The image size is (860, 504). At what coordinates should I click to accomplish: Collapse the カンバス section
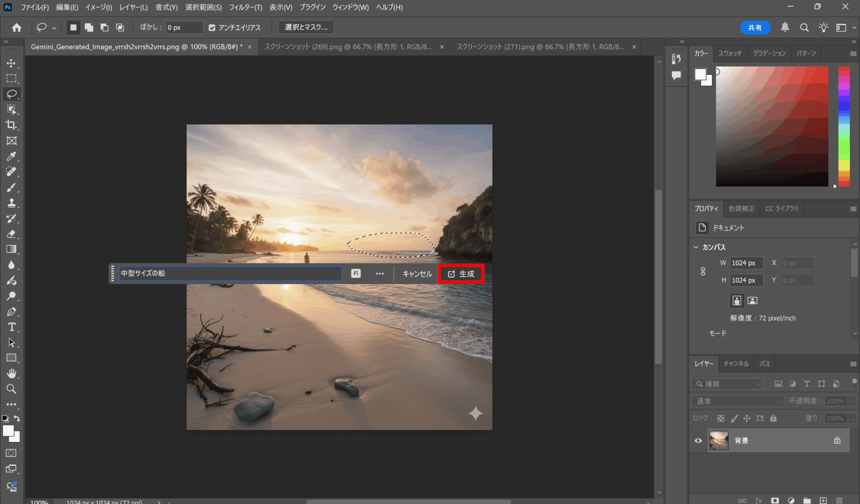click(x=696, y=247)
